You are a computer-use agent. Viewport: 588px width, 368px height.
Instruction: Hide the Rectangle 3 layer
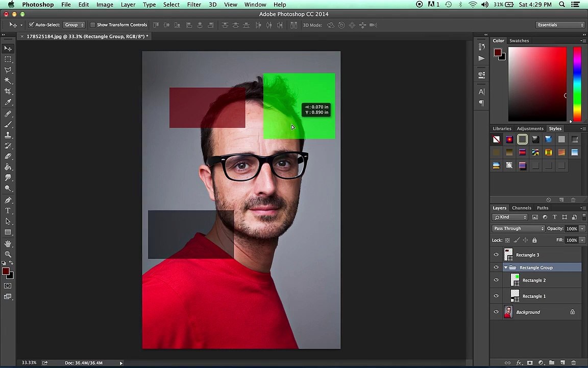pos(496,255)
